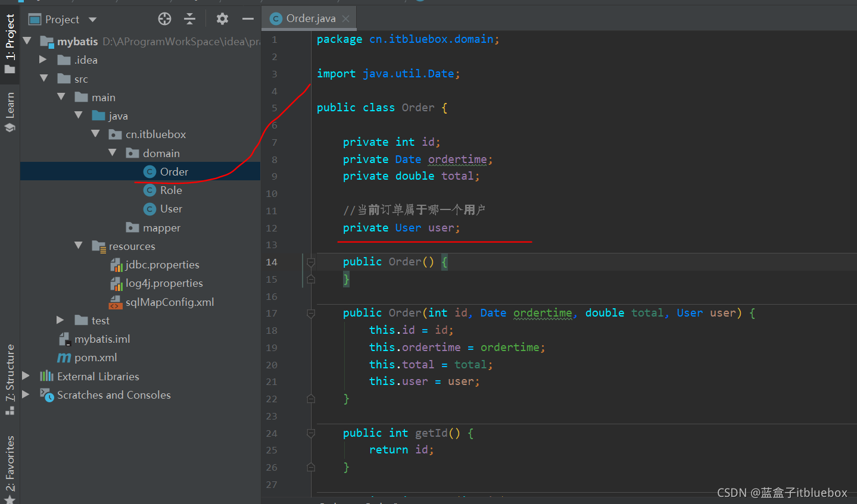Image resolution: width=857 pixels, height=504 pixels.
Task: Click the jdbc.properties file icon
Action: (x=116, y=265)
